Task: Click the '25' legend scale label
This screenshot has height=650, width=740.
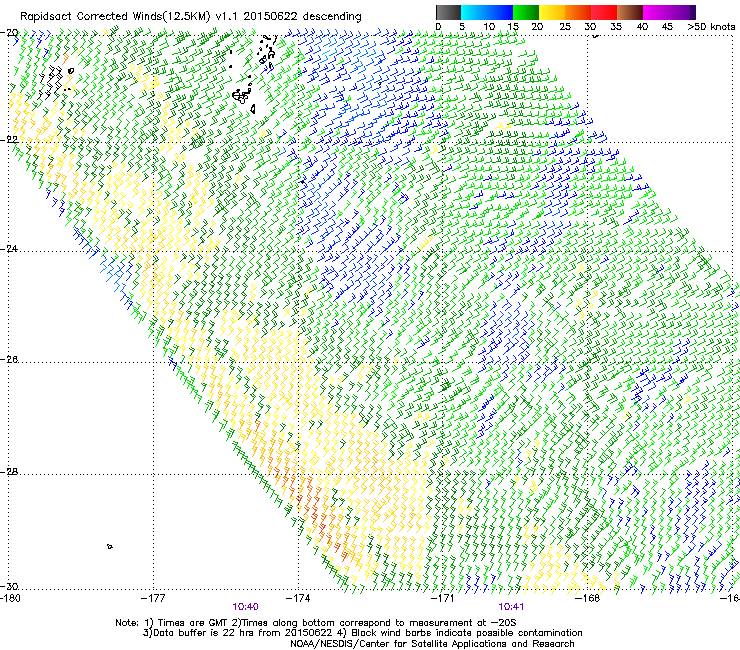Action: click(565, 27)
